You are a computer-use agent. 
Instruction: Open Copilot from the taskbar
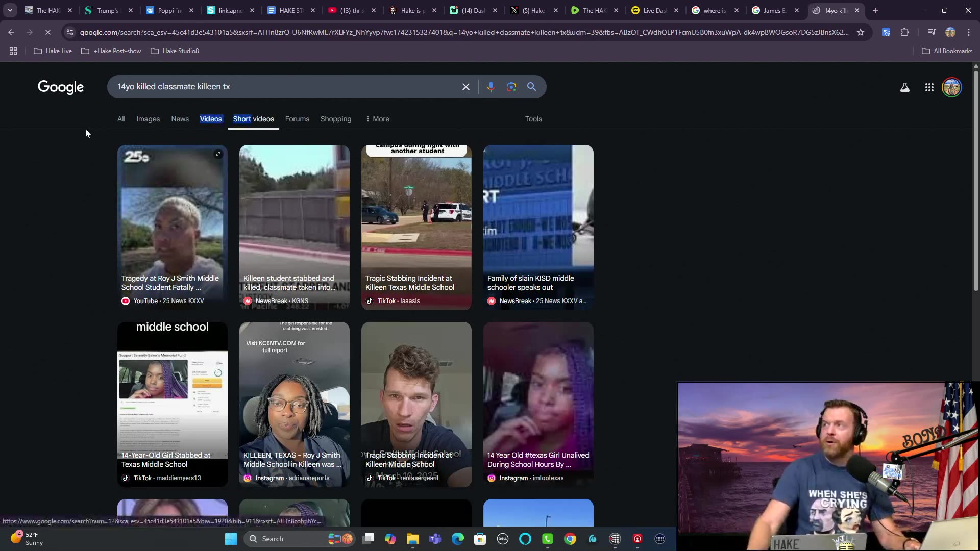coord(390,539)
